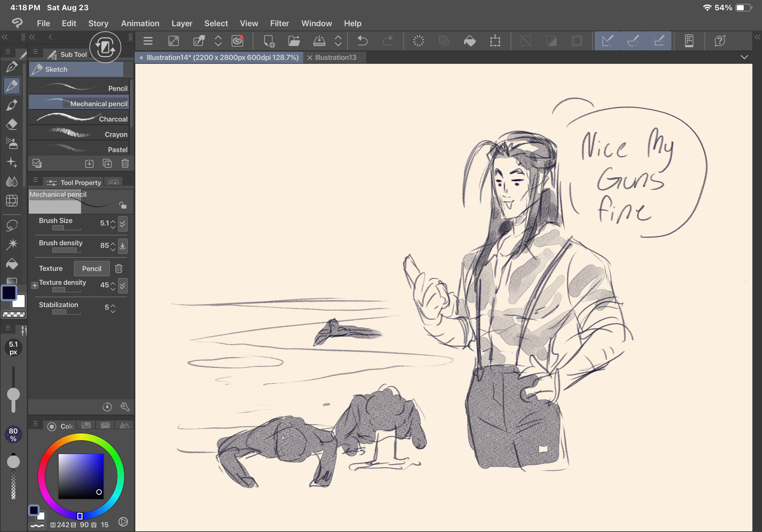762x532 pixels.
Task: Select the Eraser tool
Action: (x=12, y=125)
